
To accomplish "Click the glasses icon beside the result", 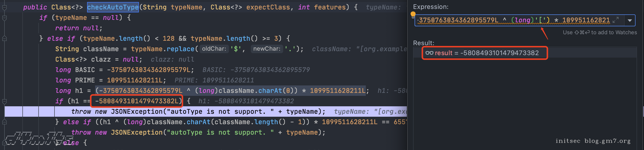I will pos(429,53).
